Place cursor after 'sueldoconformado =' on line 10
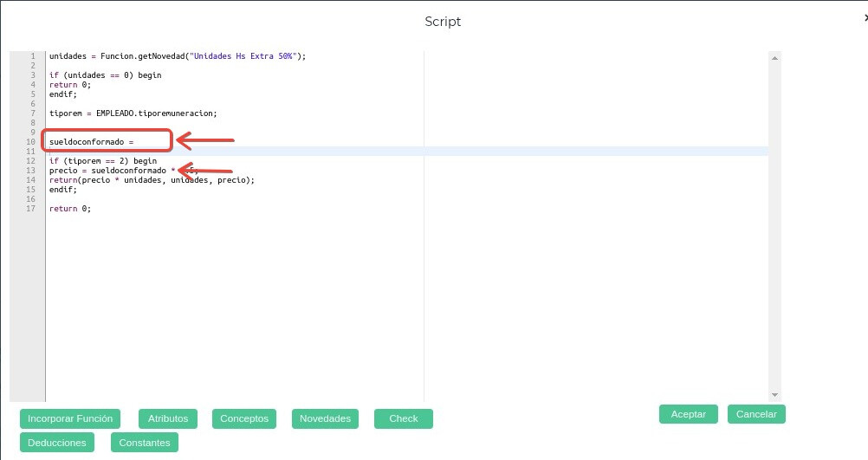 [136, 142]
